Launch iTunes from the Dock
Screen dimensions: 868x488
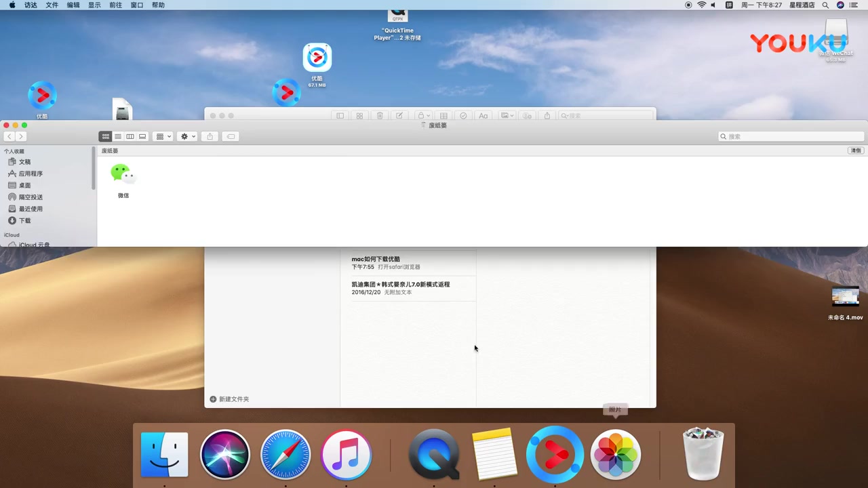click(x=346, y=454)
